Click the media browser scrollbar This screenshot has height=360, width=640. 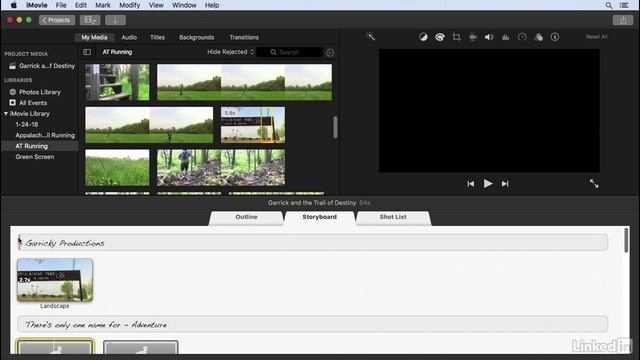[x=336, y=127]
